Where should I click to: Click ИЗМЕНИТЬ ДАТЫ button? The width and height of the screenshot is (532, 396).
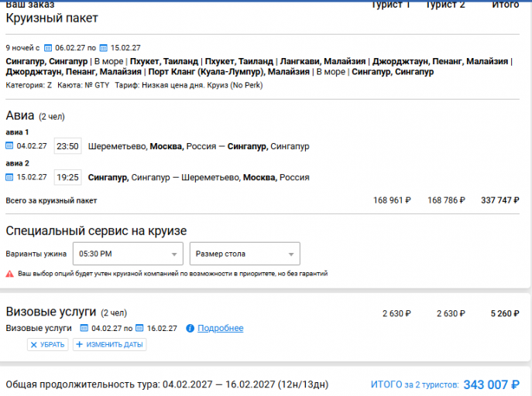[110, 344]
